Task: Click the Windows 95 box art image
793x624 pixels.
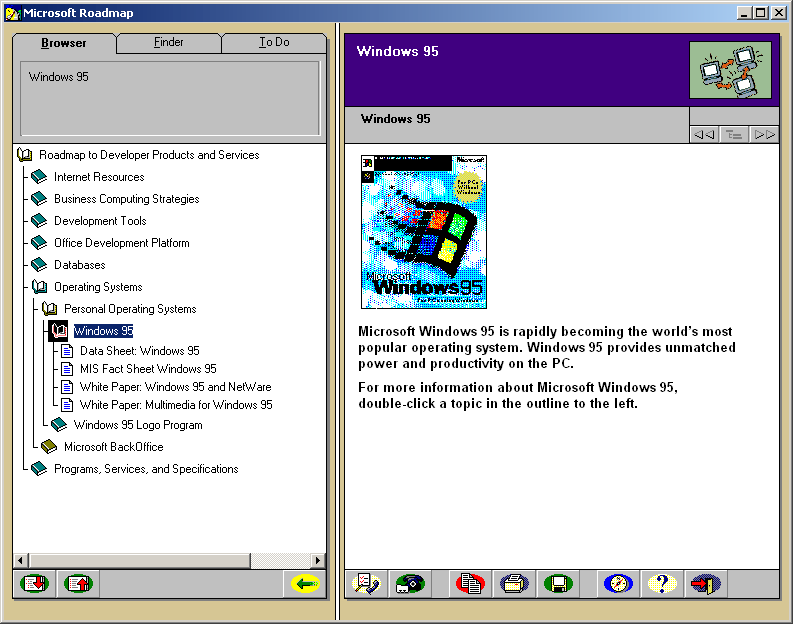Action: 424,232
